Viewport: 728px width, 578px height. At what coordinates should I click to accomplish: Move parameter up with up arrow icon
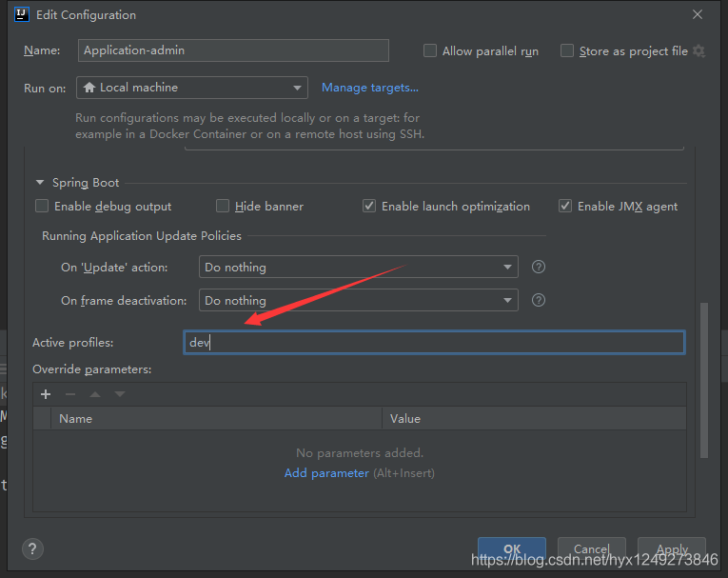(x=95, y=394)
